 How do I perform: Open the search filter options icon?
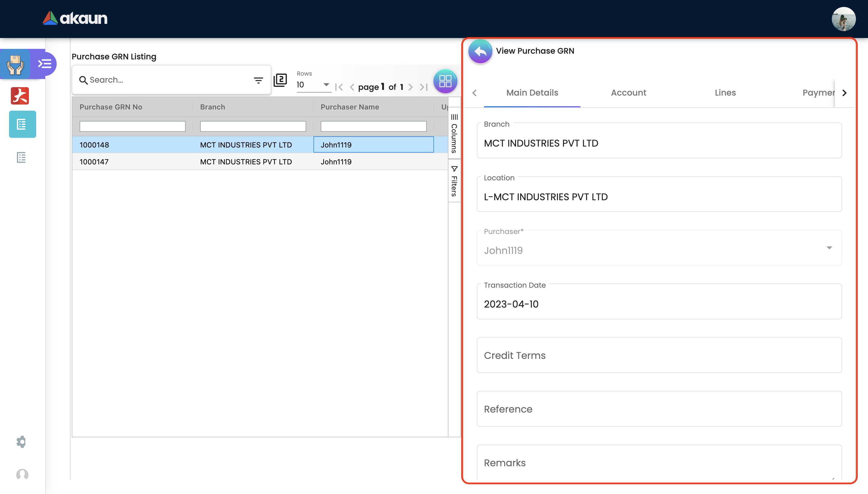258,81
